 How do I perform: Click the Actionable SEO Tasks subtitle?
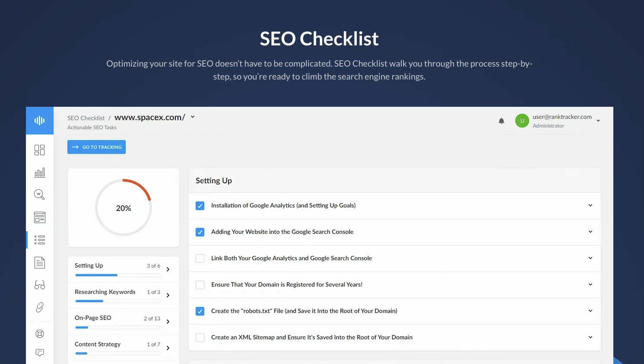(92, 128)
